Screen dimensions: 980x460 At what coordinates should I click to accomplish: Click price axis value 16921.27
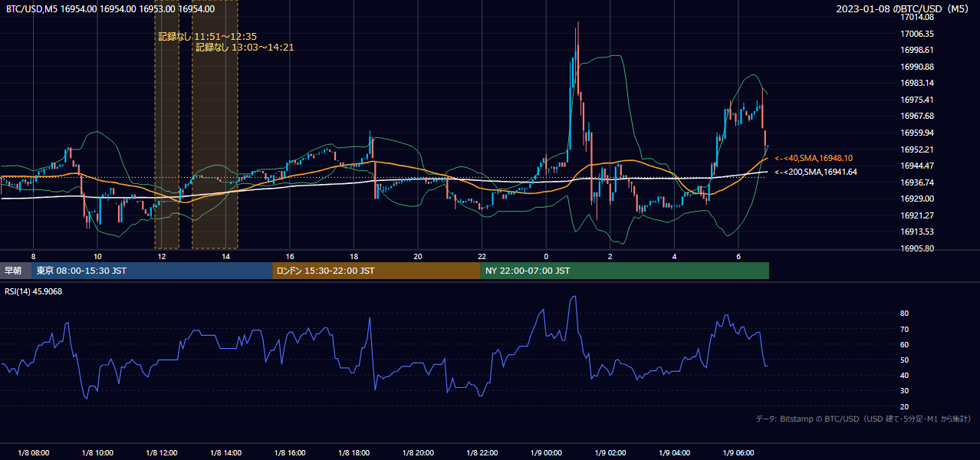(916, 215)
